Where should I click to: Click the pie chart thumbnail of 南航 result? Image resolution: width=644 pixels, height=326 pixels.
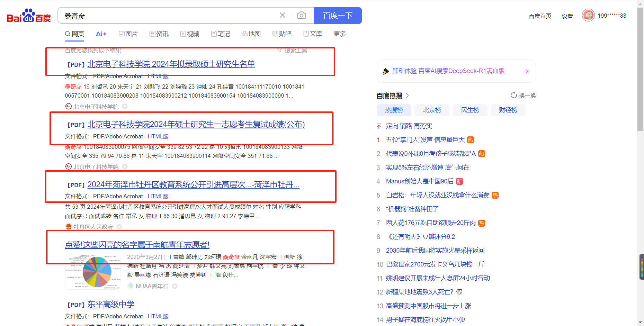[x=92, y=271]
